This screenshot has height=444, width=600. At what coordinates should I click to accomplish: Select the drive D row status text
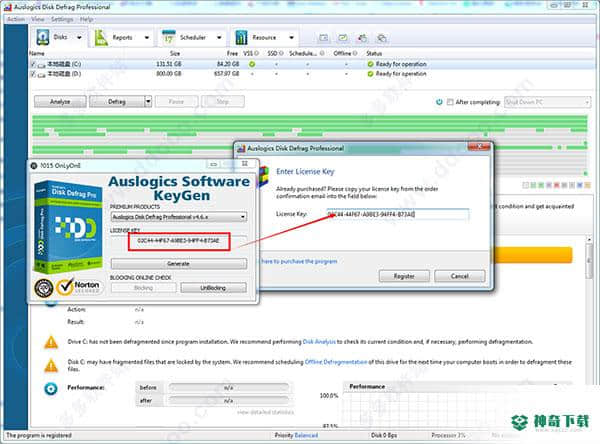401,73
